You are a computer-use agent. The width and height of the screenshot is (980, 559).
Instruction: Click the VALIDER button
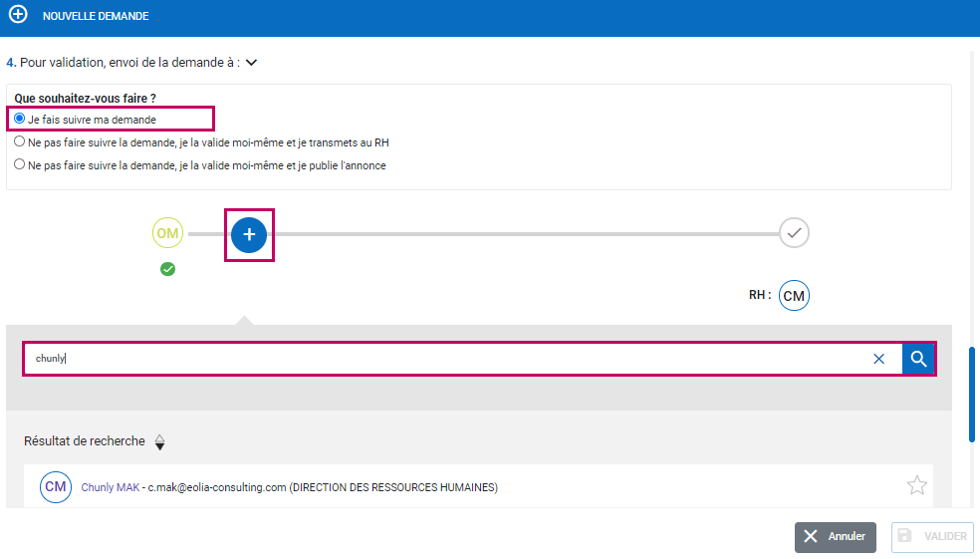932,536
